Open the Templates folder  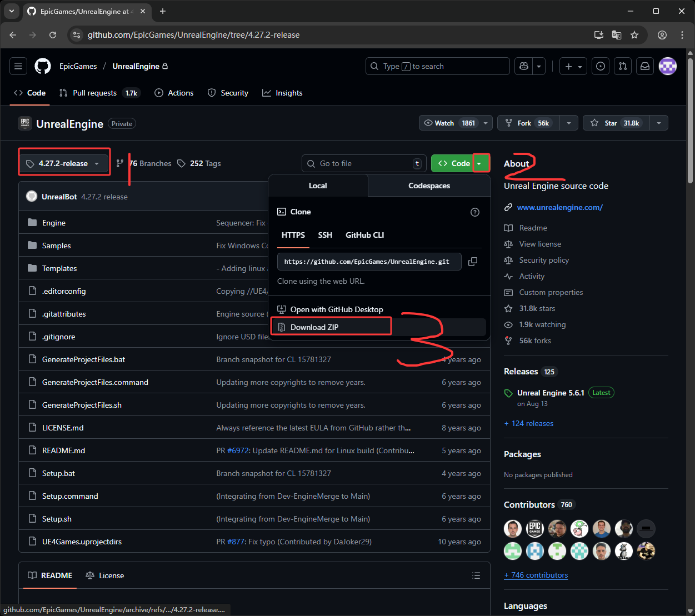point(59,268)
